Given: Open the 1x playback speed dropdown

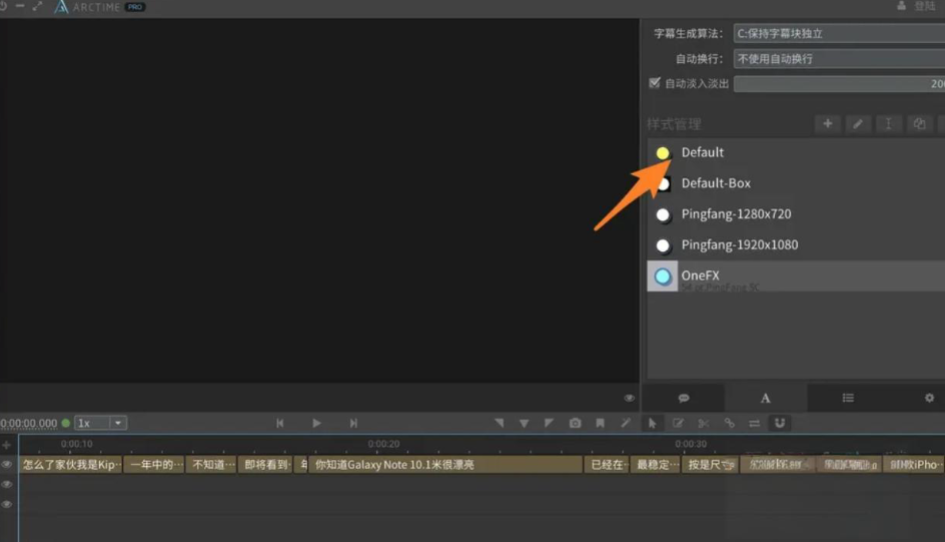Looking at the screenshot, I should 101,423.
